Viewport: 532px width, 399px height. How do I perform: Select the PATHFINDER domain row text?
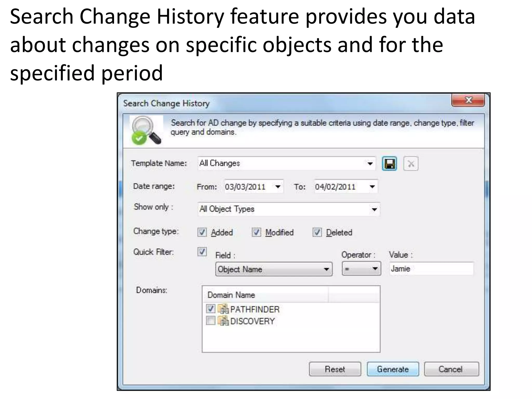(255, 309)
